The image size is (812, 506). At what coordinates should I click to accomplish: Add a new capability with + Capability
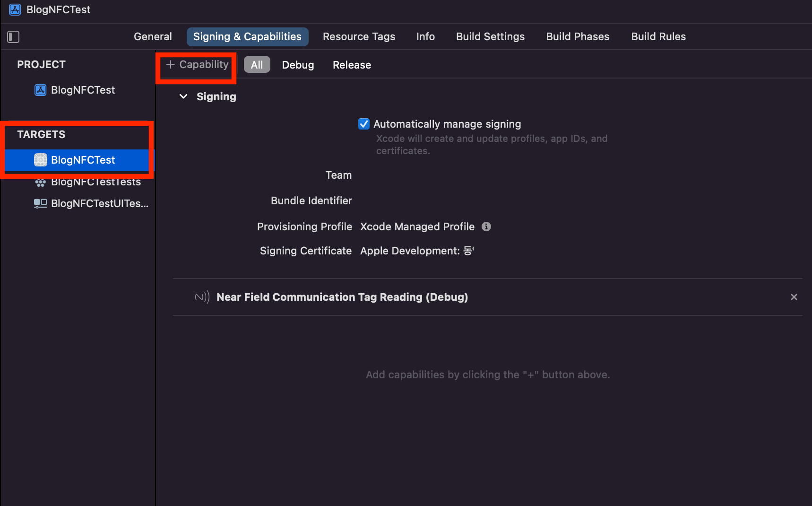pos(197,65)
